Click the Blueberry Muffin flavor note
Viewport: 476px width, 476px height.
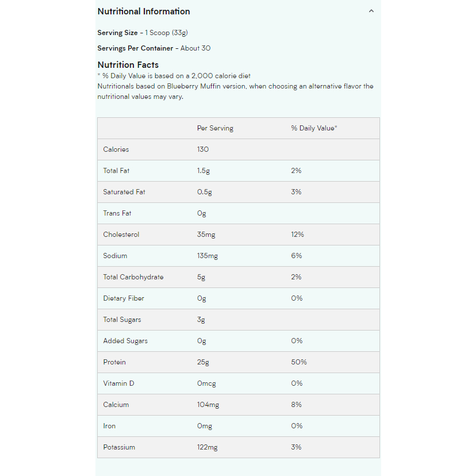click(235, 91)
